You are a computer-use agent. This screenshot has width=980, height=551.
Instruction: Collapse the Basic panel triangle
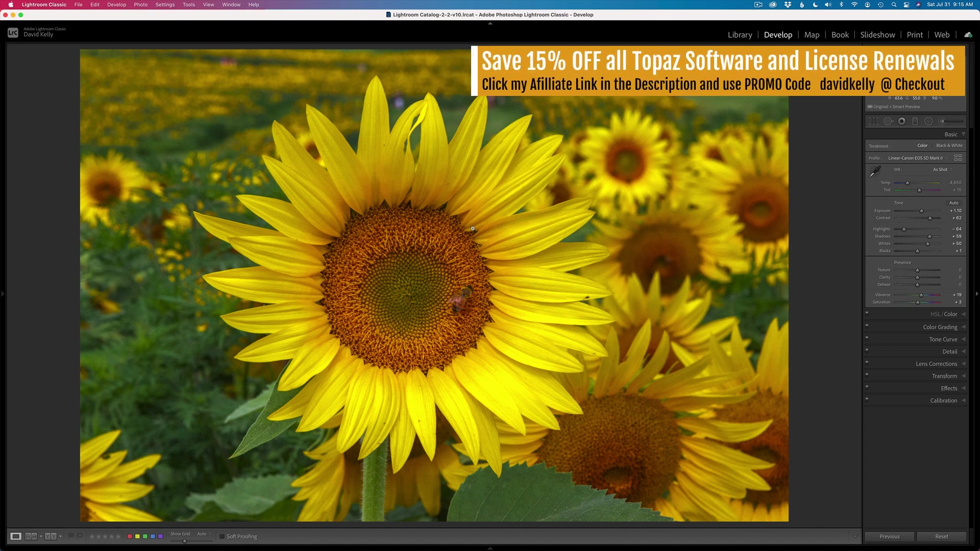964,134
